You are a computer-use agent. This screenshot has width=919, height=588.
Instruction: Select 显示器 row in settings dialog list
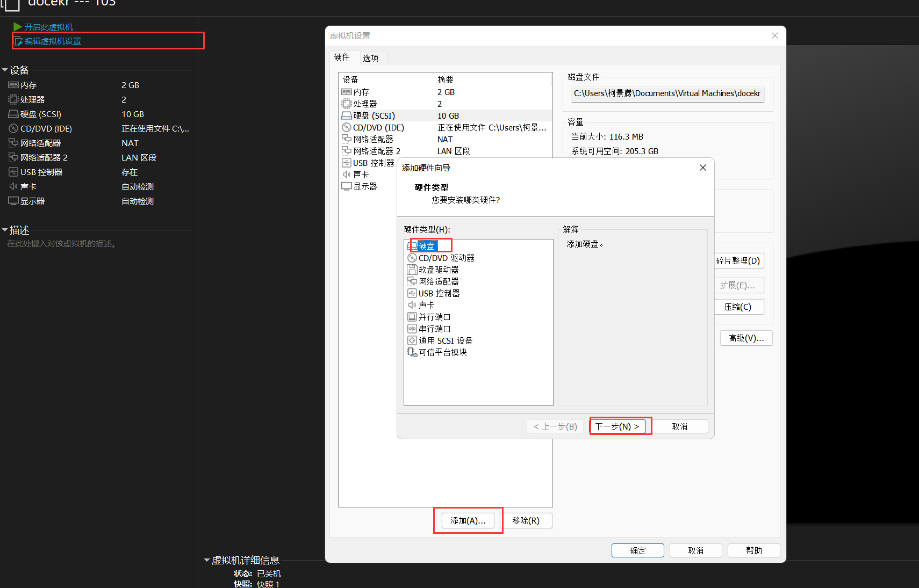tap(368, 186)
